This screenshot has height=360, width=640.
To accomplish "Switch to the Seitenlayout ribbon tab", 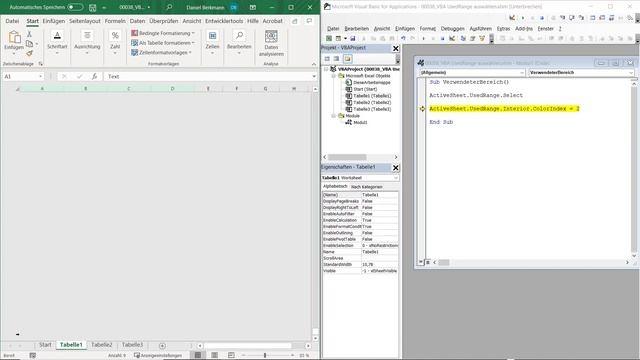I will tap(84, 21).
